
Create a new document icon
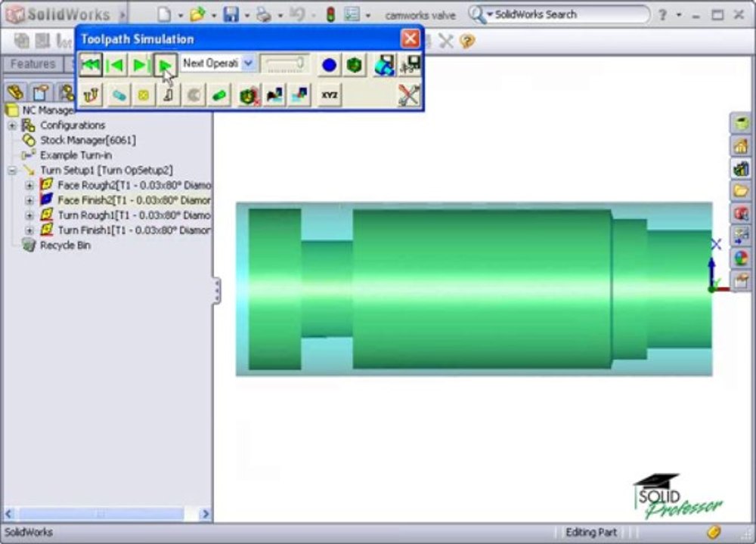pyautogui.click(x=164, y=14)
